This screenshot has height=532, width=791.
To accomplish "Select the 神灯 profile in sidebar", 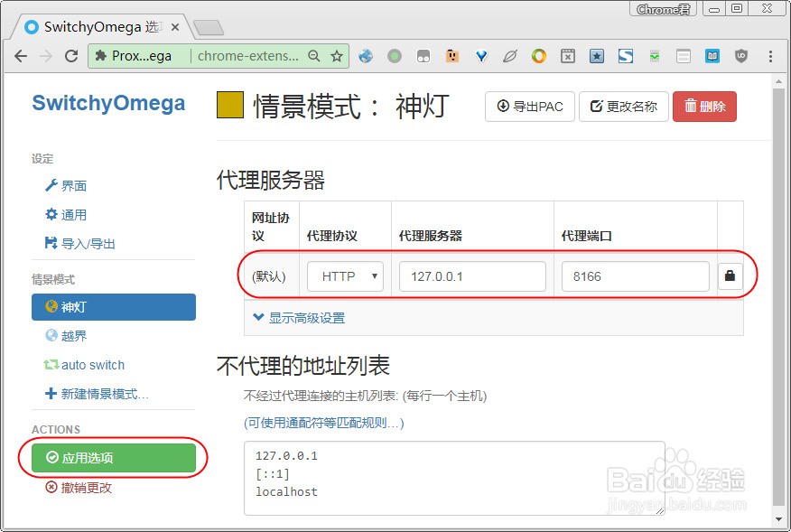I will [x=114, y=307].
